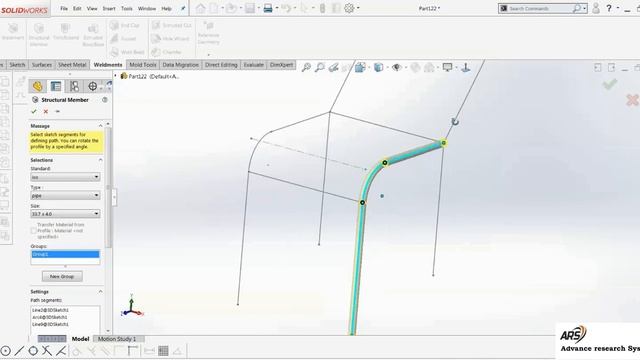The width and height of the screenshot is (640, 360).
Task: Open the Edit menu
Action: [x=77, y=8]
